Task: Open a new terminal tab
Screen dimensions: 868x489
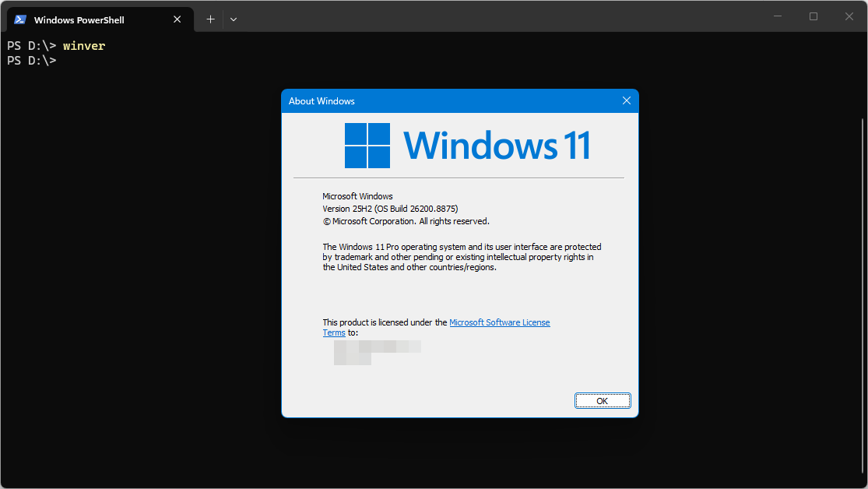Action: [210, 19]
